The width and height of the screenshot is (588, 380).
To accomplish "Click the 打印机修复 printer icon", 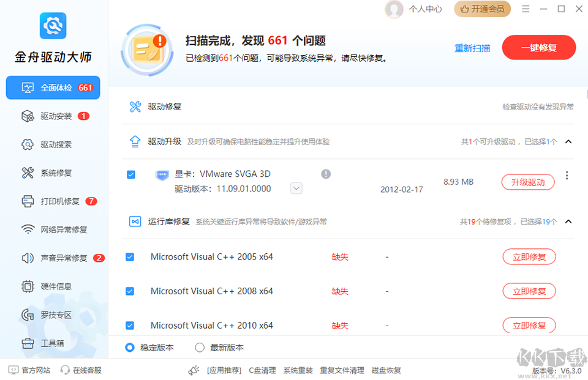I will [x=28, y=201].
